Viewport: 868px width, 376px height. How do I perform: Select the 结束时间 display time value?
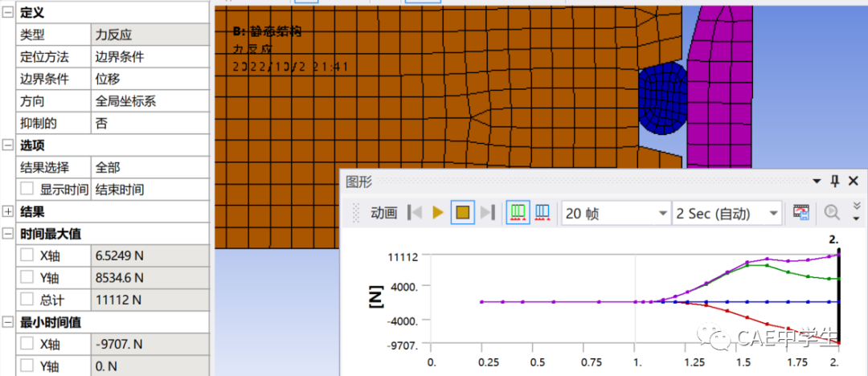(x=149, y=190)
